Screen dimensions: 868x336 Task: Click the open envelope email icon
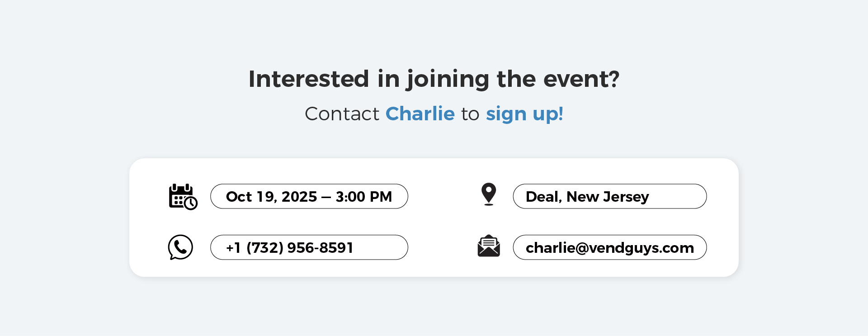click(489, 246)
